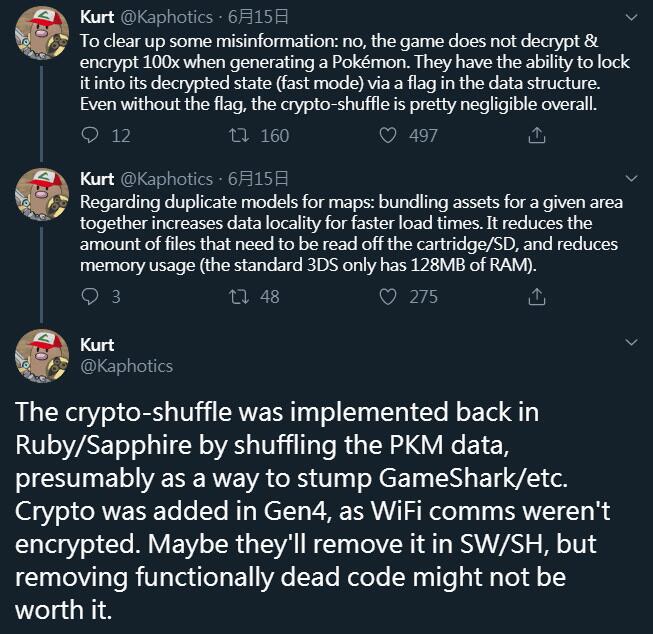Viewport: 653px width, 634px height.
Task: Like the tweet with 275 likes
Action: (x=391, y=296)
